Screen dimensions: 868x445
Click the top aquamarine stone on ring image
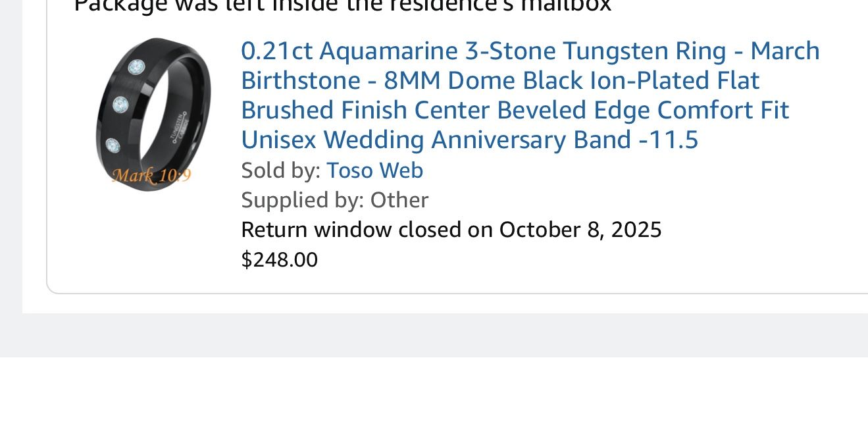(x=136, y=67)
